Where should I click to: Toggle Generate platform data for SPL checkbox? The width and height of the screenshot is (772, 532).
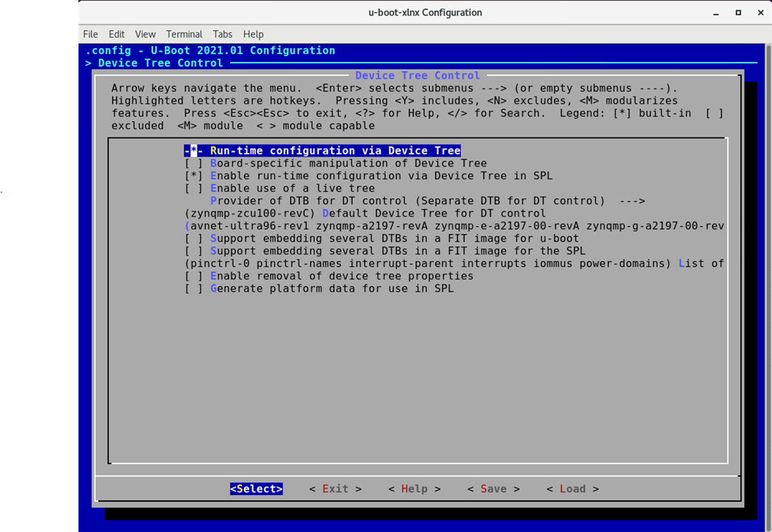click(x=194, y=289)
